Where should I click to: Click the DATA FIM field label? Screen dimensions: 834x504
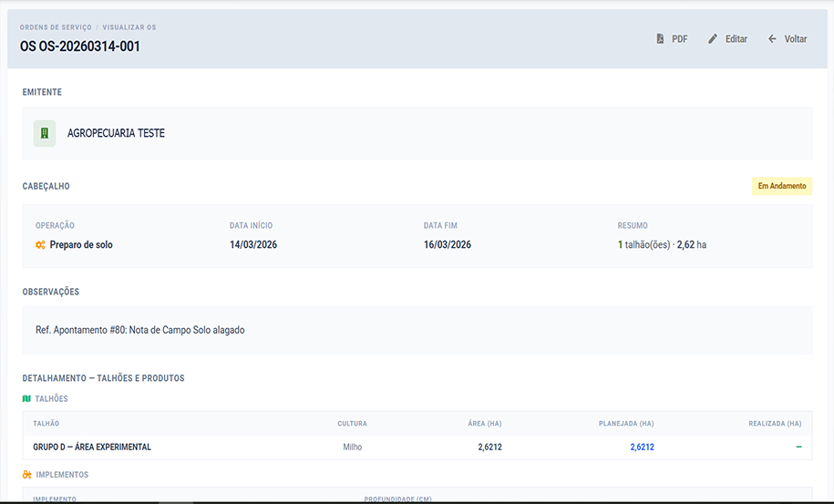click(440, 226)
